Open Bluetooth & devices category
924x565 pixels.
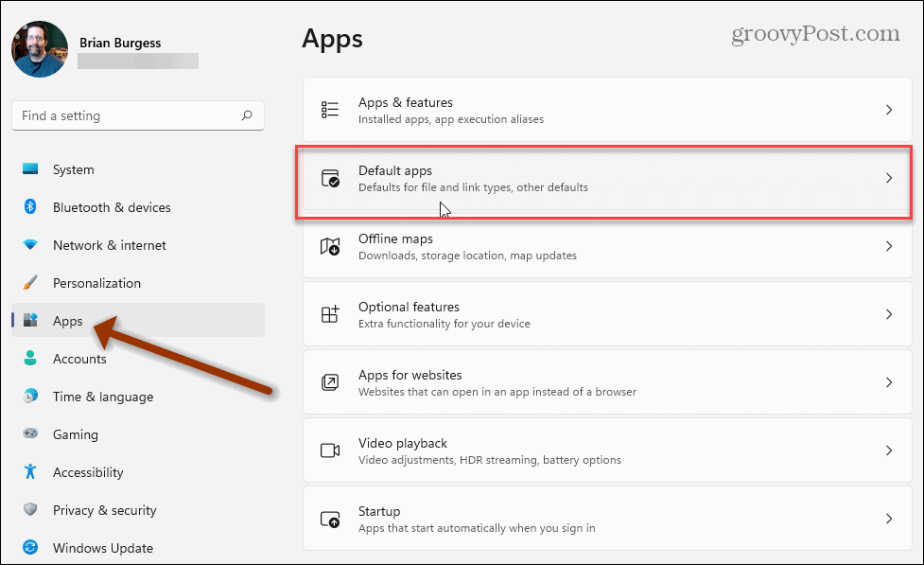pos(138,207)
